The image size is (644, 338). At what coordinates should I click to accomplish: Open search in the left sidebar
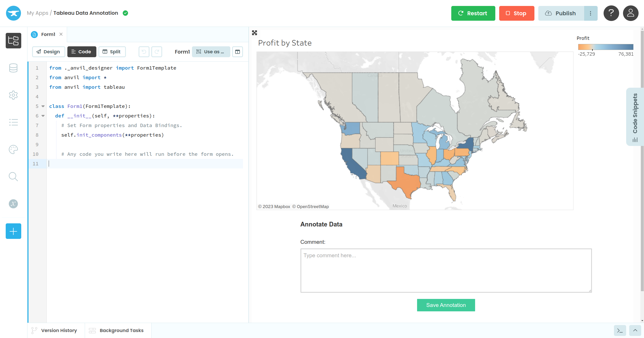(13, 177)
